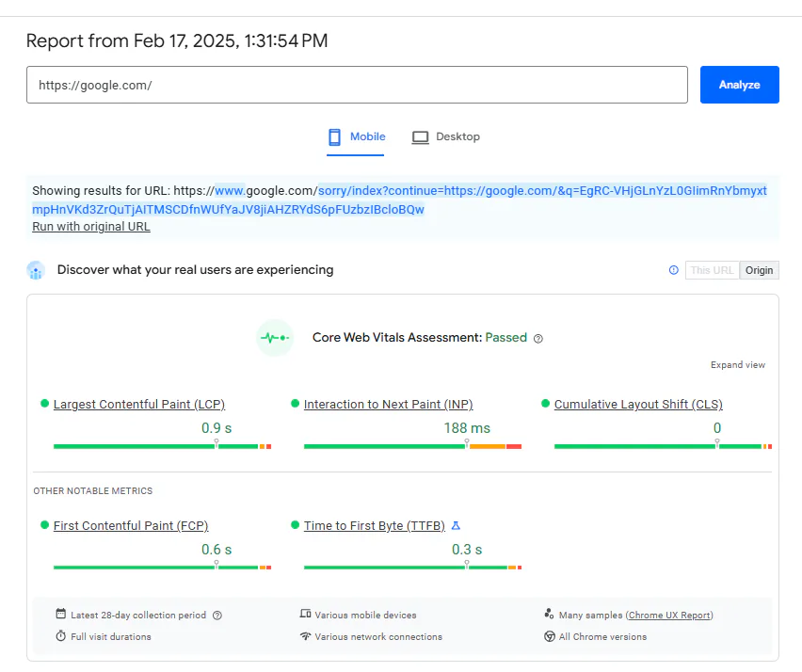Viewport: 802px width, 672px height.
Task: Select the This URL toggle option
Action: coord(712,270)
